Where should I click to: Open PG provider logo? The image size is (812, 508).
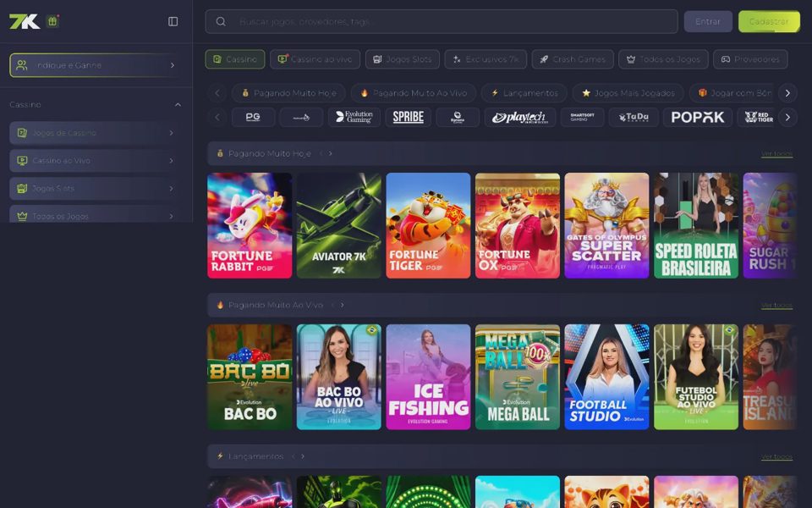253,117
